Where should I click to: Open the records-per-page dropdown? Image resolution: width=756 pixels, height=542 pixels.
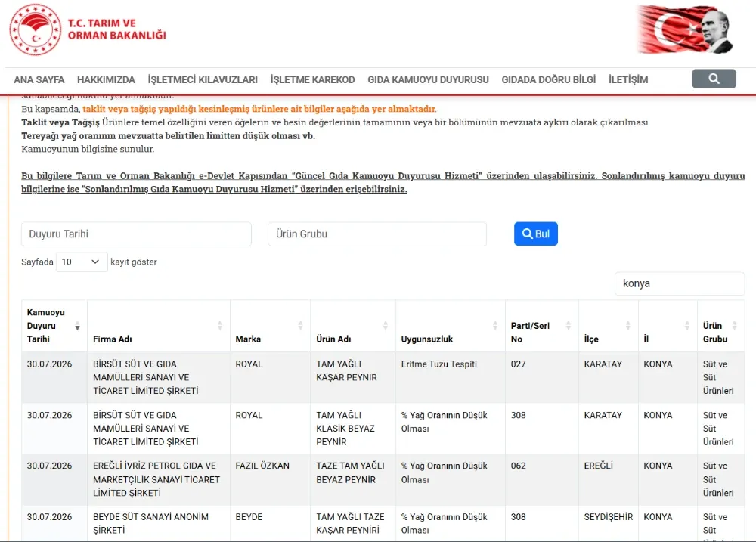coord(82,262)
